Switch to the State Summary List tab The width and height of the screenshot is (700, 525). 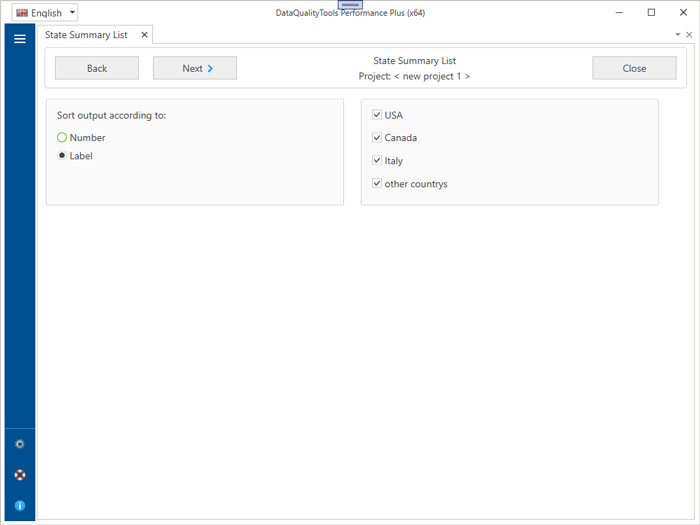(x=86, y=35)
